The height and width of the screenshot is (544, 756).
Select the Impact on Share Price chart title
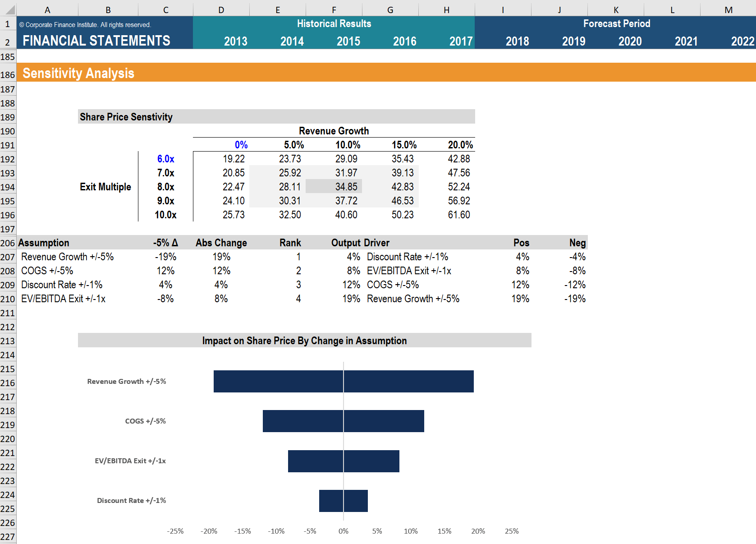[304, 341]
